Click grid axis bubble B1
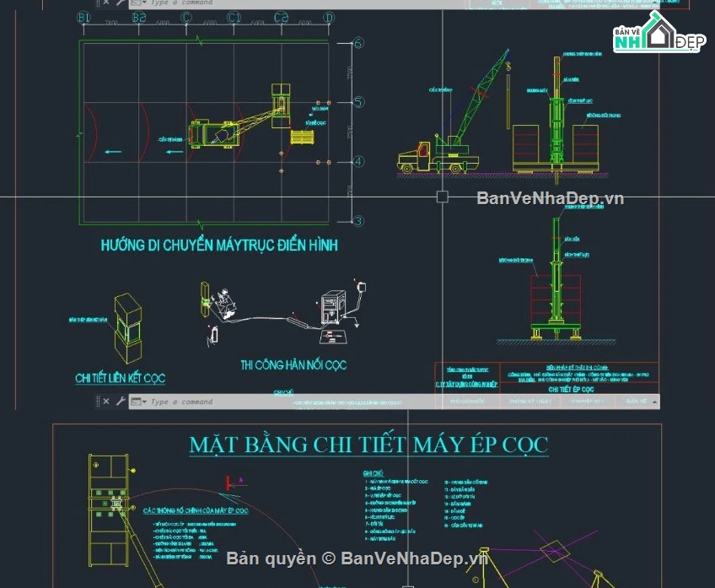The height and width of the screenshot is (588, 715). 83,18
